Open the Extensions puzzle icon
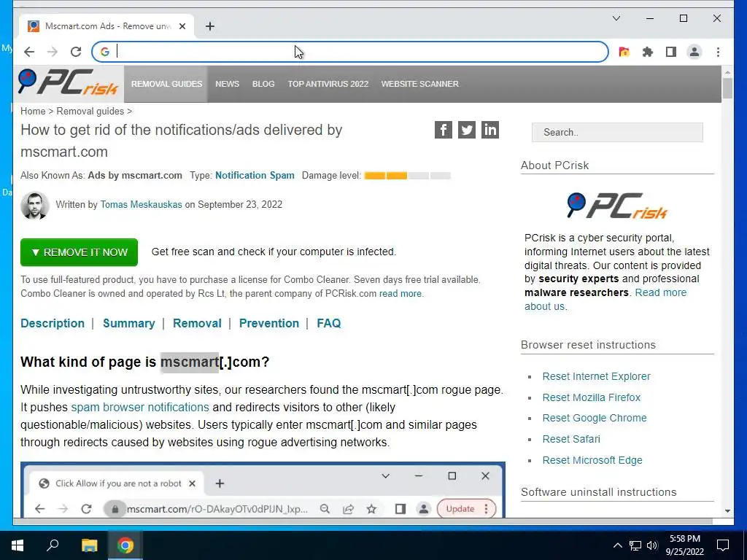The image size is (747, 560). pyautogui.click(x=648, y=52)
